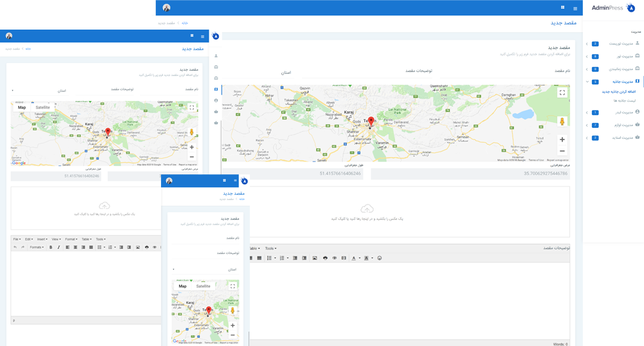
Task: Click the خانه breadcrumb link under the top header
Action: pyautogui.click(x=185, y=23)
